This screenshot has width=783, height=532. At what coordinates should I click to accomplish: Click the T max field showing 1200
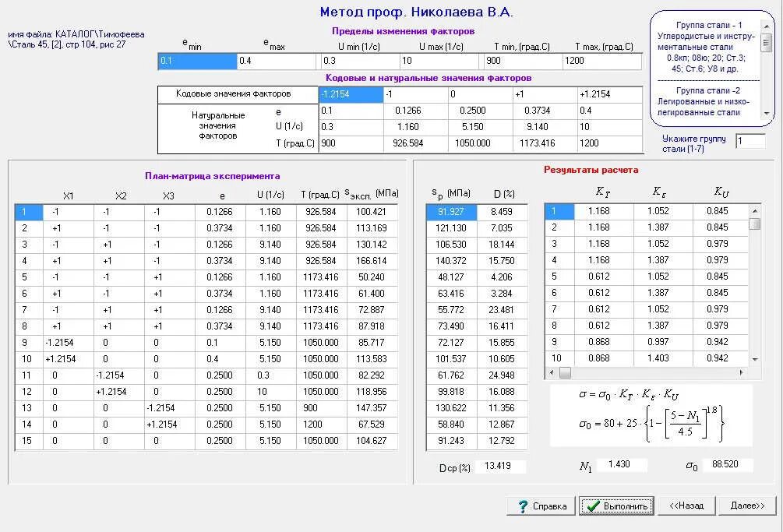[602, 61]
